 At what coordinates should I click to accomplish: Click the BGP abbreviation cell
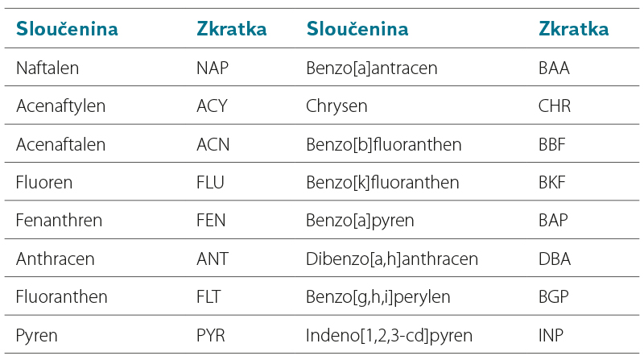click(x=554, y=297)
